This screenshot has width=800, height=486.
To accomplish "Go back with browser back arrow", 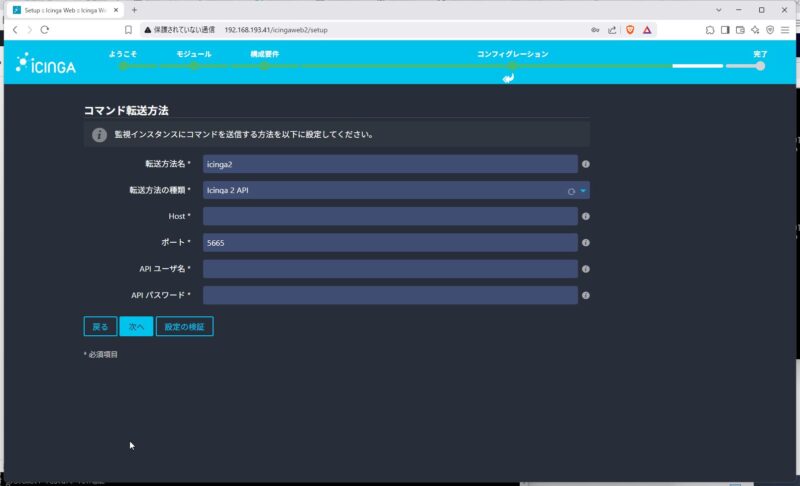I will click(x=15, y=30).
